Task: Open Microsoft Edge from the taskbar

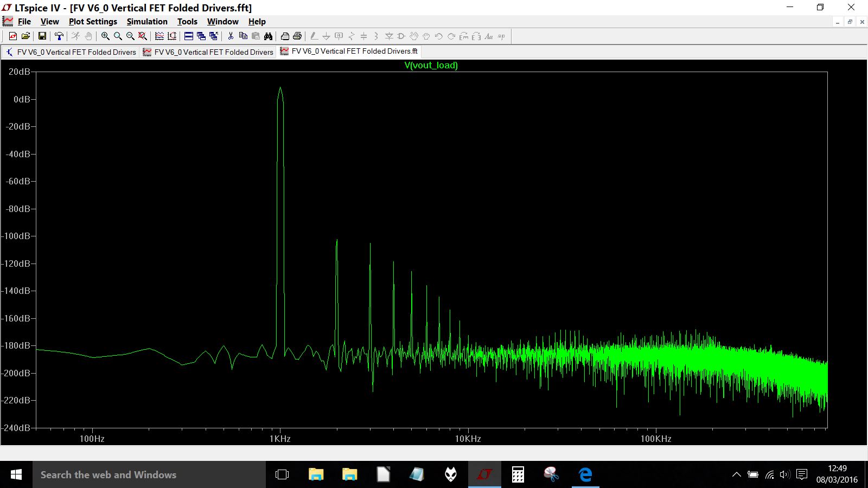Action: click(x=585, y=474)
